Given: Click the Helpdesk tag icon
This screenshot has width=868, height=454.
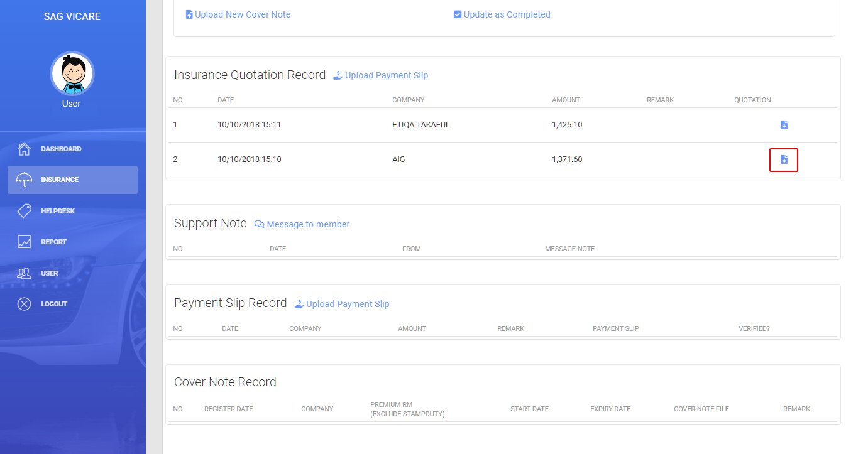Looking at the screenshot, I should point(25,211).
